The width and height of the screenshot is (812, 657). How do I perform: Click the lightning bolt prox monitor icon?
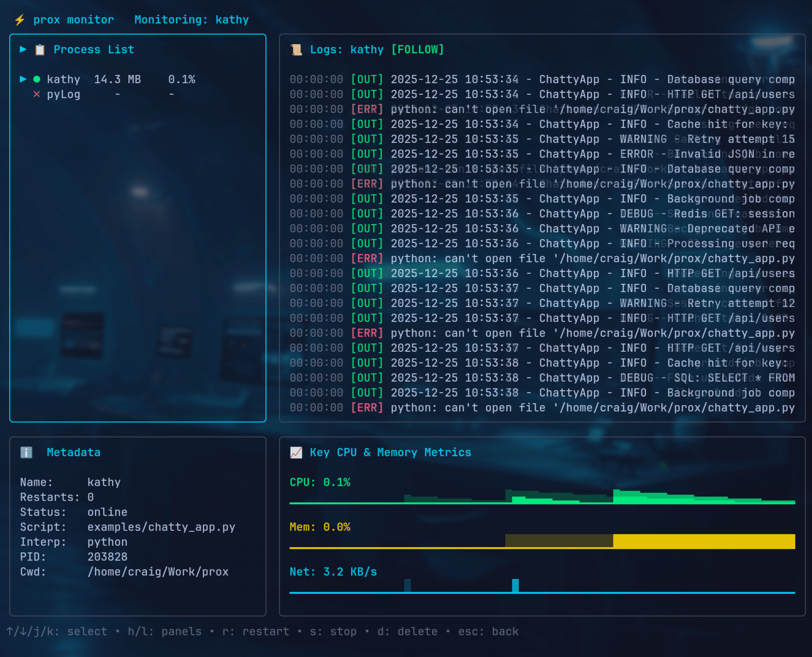[19, 20]
